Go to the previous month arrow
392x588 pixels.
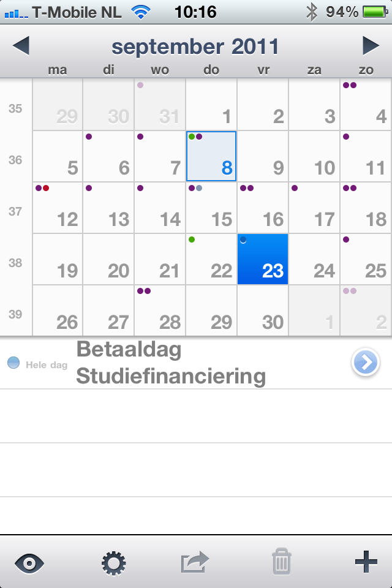(x=21, y=46)
